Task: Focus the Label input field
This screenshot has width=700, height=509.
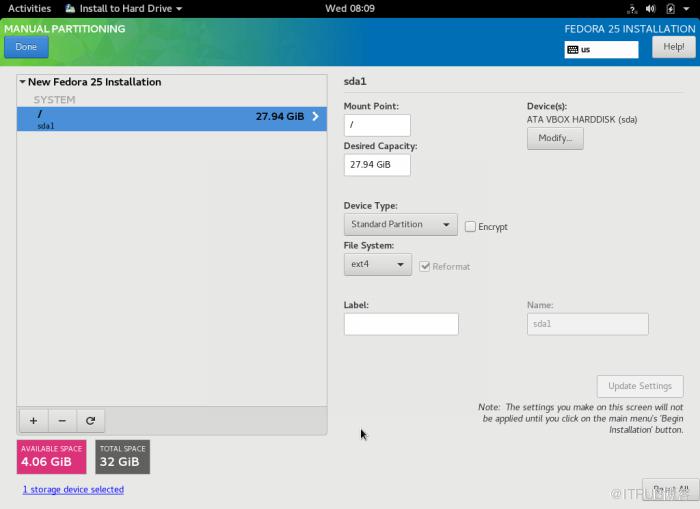Action: click(x=401, y=324)
